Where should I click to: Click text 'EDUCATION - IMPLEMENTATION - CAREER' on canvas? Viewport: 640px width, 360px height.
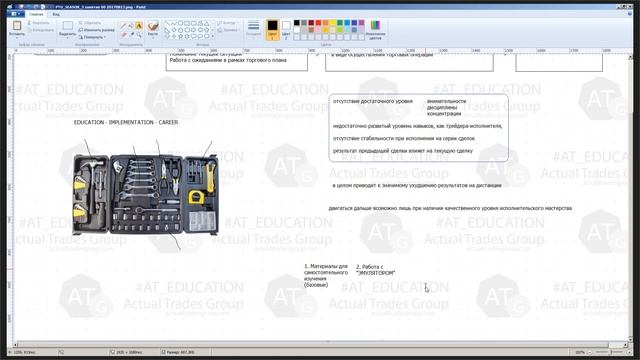pos(126,122)
